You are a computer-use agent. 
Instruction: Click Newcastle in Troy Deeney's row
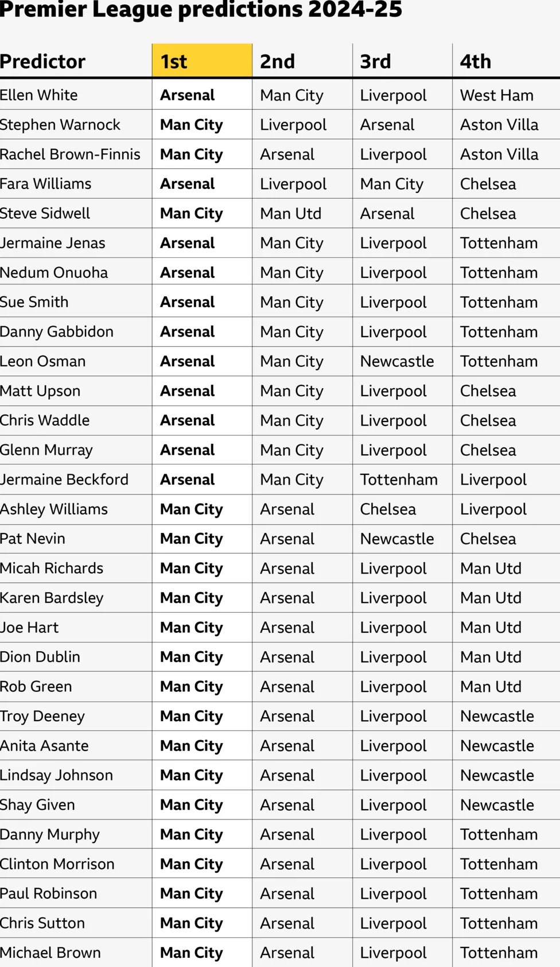tap(497, 716)
